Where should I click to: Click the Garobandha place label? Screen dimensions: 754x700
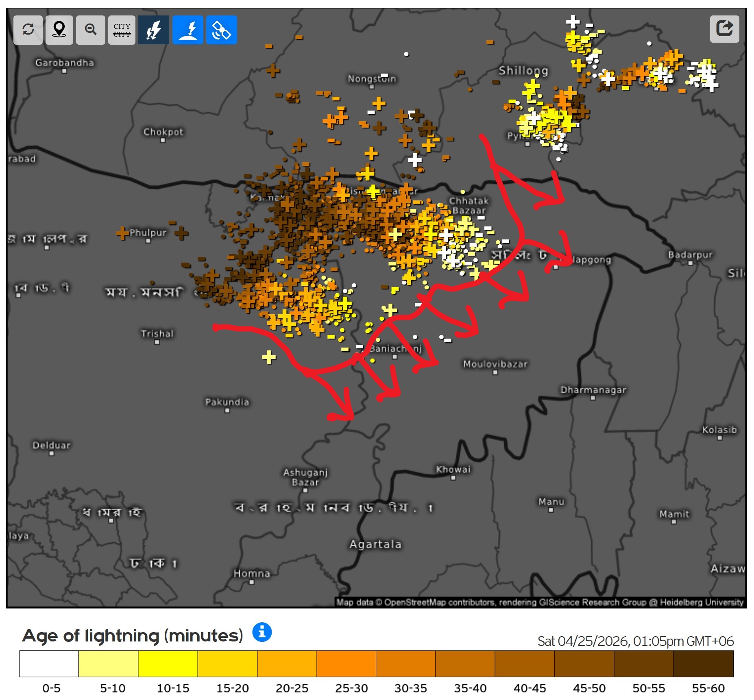(x=64, y=63)
